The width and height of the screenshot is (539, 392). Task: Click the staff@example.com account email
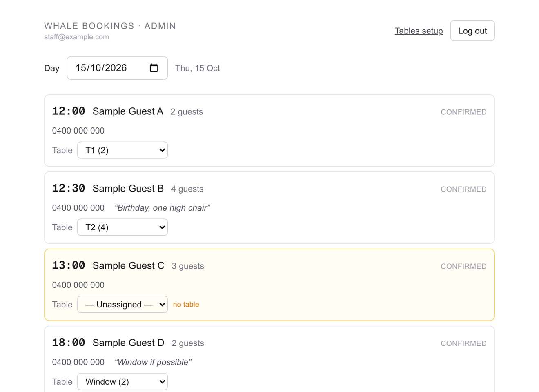(76, 37)
